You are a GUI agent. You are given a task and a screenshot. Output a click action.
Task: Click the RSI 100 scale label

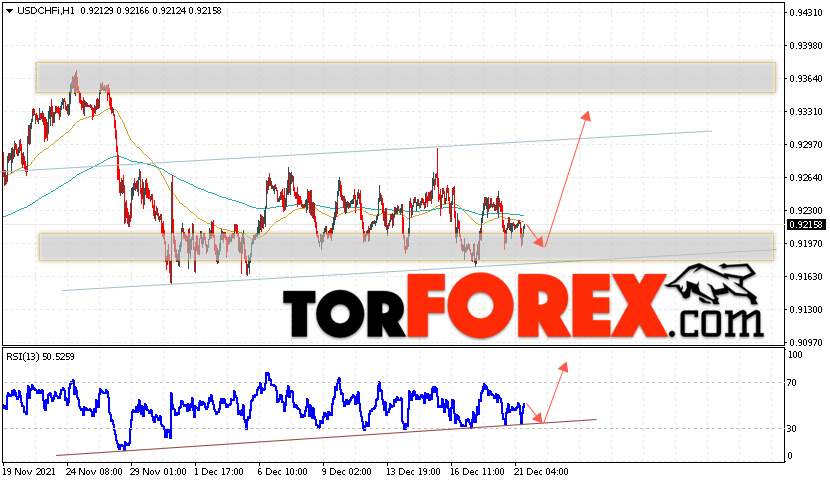point(795,355)
